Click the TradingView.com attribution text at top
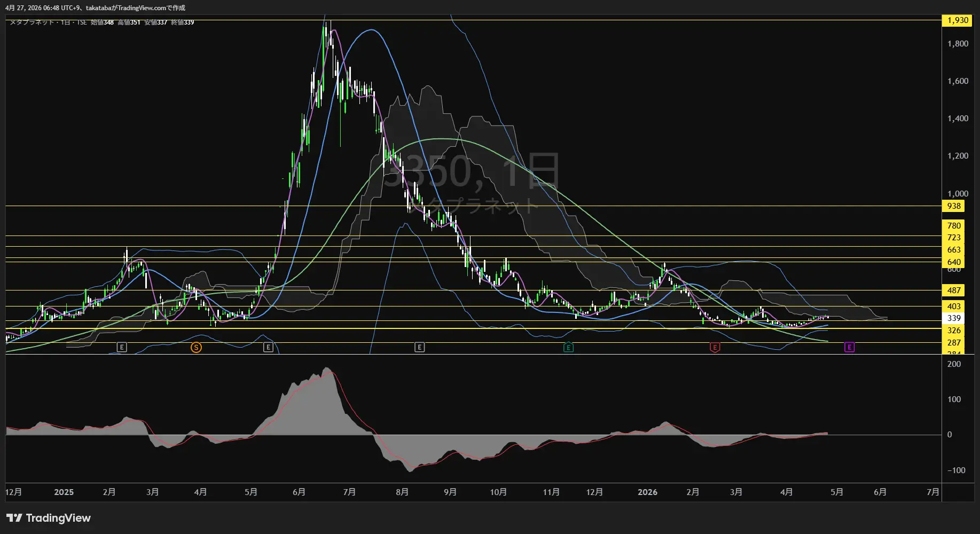Image resolution: width=980 pixels, height=534 pixels. tap(136, 8)
